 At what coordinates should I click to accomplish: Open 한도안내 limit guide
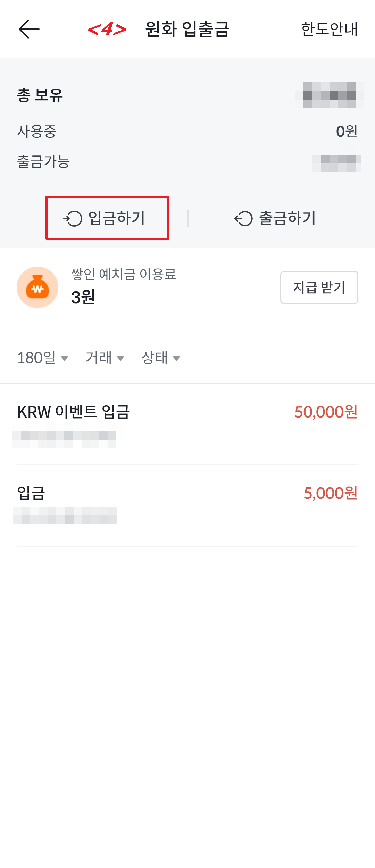[329, 29]
